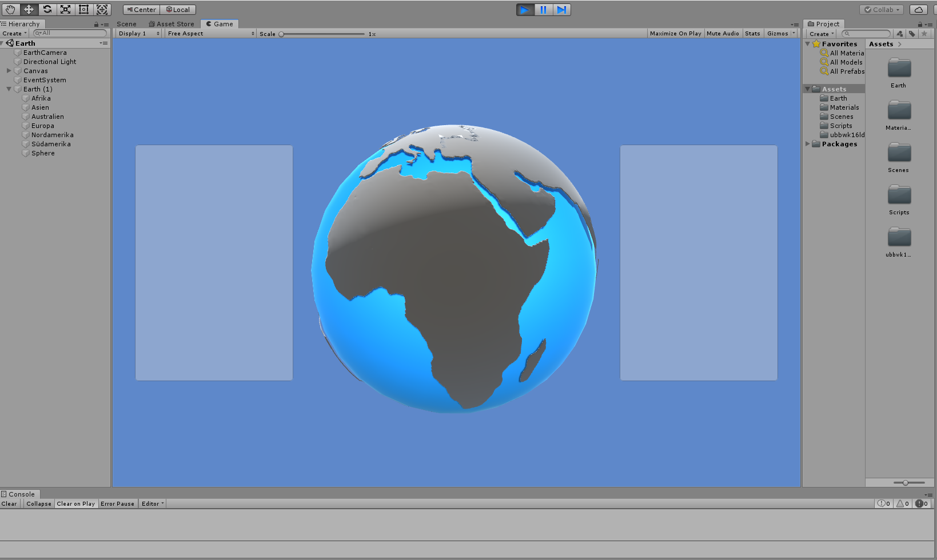Toggle pivot mode Center button
This screenshot has width=937, height=560.
click(x=141, y=10)
